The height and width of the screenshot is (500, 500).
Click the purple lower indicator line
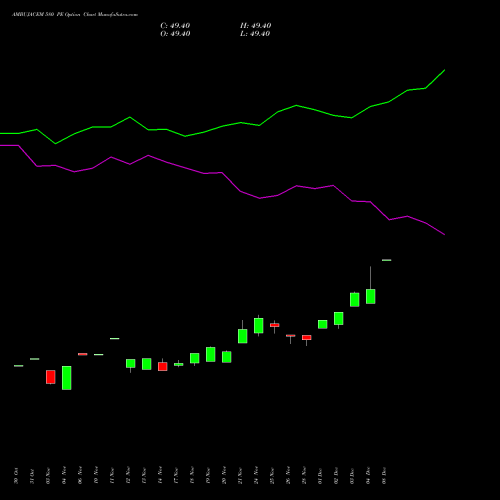click(x=222, y=173)
